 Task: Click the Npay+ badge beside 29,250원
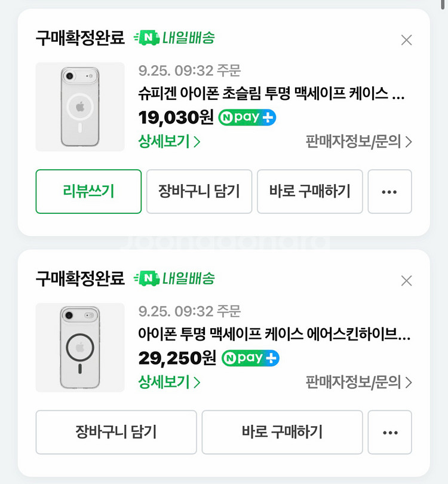(250, 358)
